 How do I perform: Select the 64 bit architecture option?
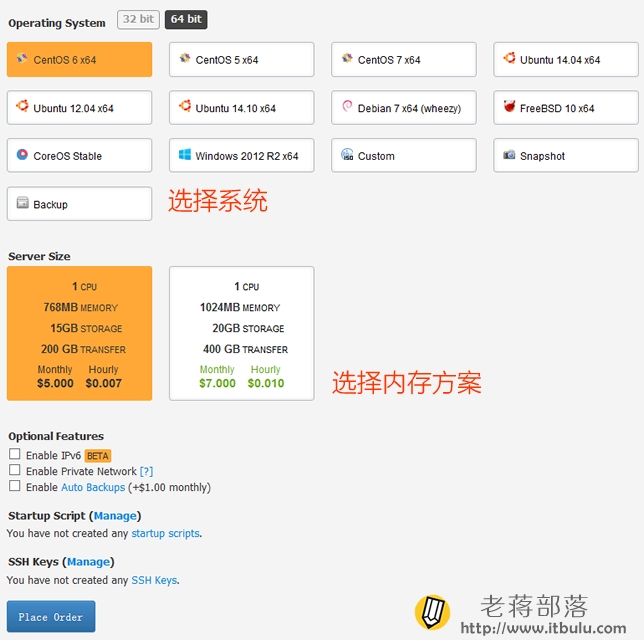pyautogui.click(x=186, y=19)
